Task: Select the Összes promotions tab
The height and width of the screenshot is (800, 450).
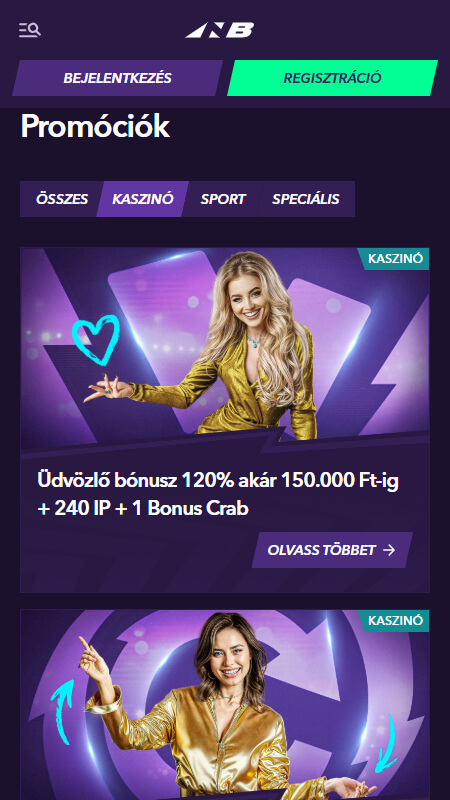Action: pyautogui.click(x=62, y=199)
